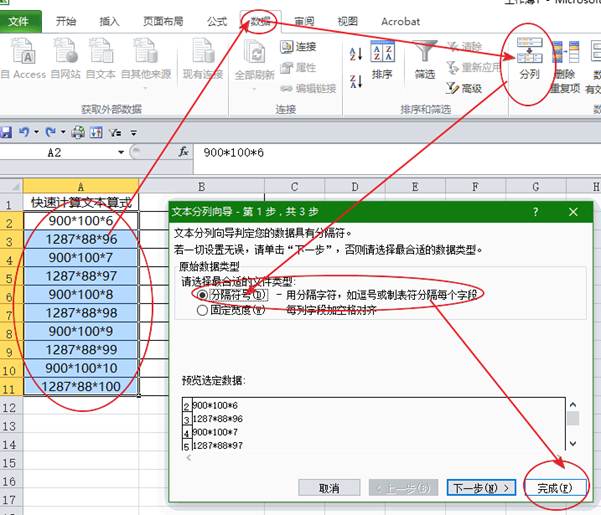Open the 自其他来源 dropdown
This screenshot has width=601, height=515.
[x=145, y=60]
